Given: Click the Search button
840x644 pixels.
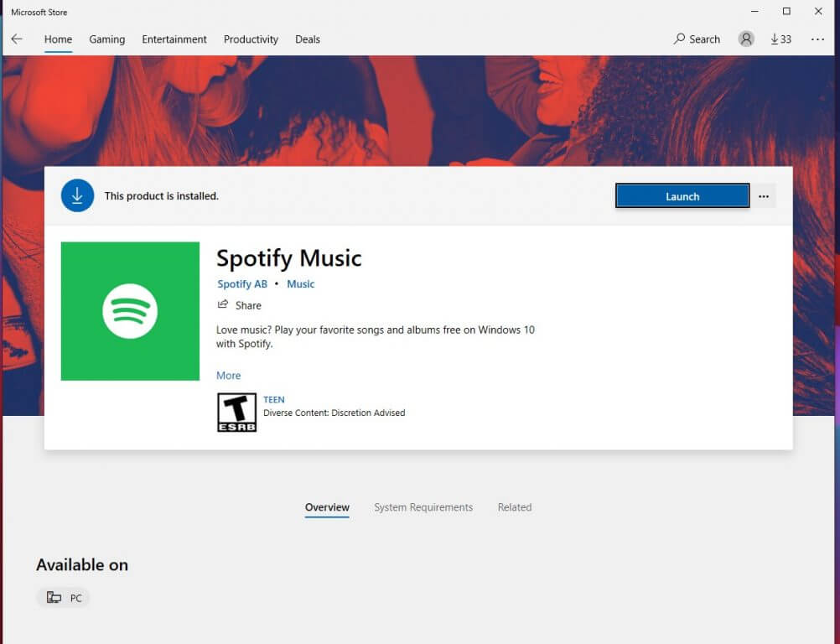Looking at the screenshot, I should click(697, 39).
